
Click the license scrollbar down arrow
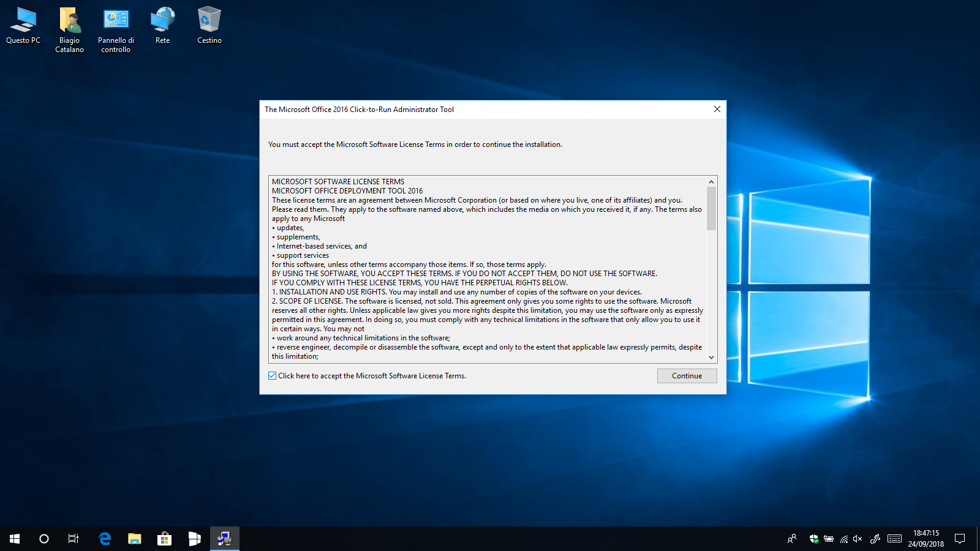coord(711,358)
